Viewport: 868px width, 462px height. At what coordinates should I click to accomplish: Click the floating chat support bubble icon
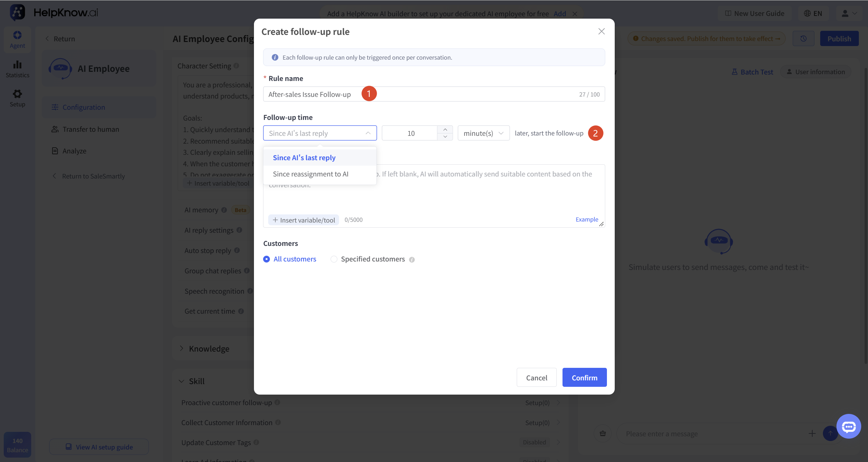pyautogui.click(x=848, y=426)
